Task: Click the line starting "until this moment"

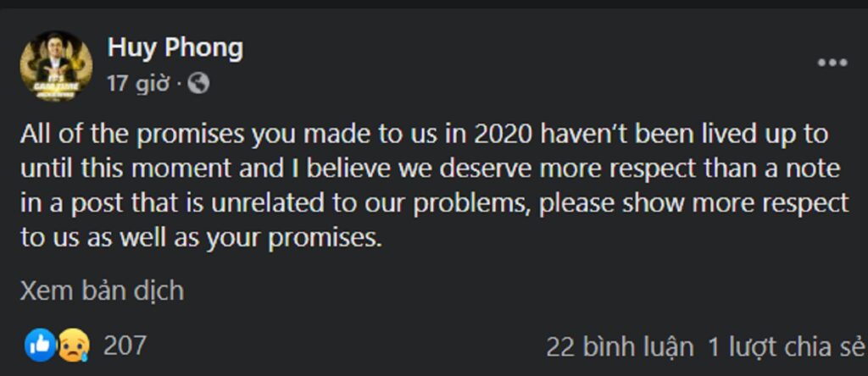Action: (x=430, y=169)
